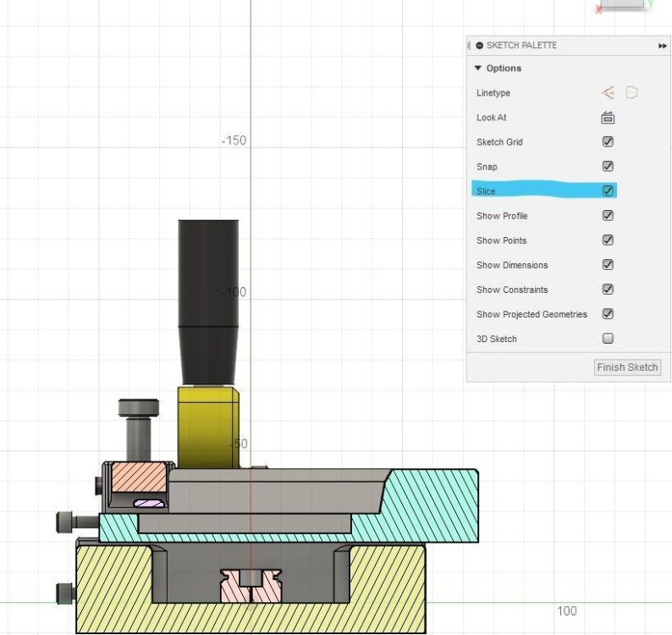Click the Look At icon
The height and width of the screenshot is (635, 672).
coord(608,118)
